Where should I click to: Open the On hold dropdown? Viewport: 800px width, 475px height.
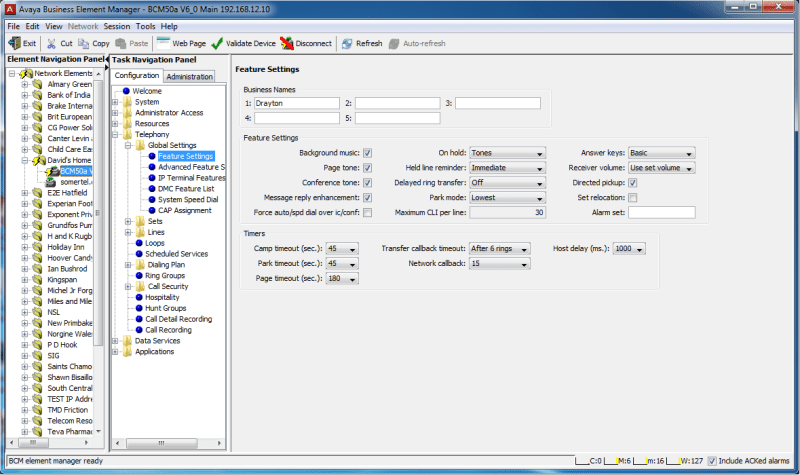coord(508,153)
